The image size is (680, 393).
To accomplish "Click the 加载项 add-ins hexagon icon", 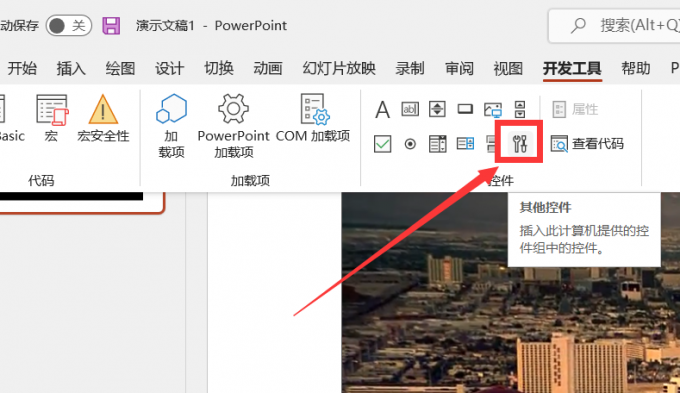I will coord(171,126).
